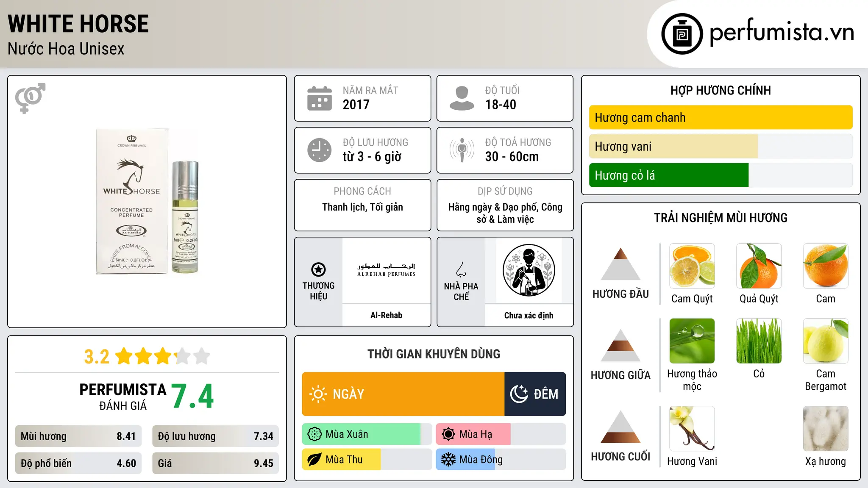Click the perfumista.vn site name

click(782, 32)
